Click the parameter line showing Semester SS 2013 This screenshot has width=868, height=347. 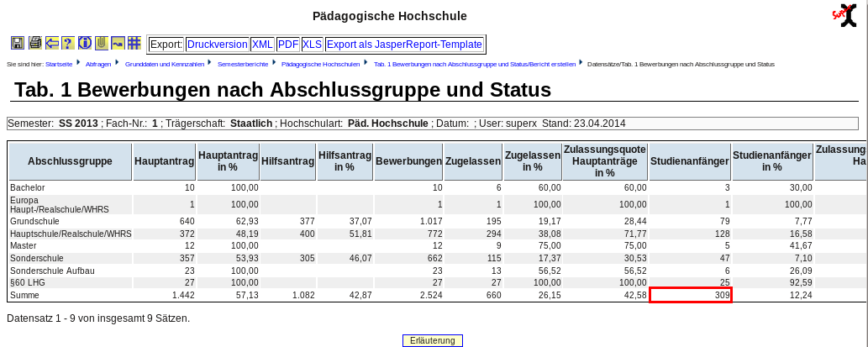pyautogui.click(x=434, y=124)
